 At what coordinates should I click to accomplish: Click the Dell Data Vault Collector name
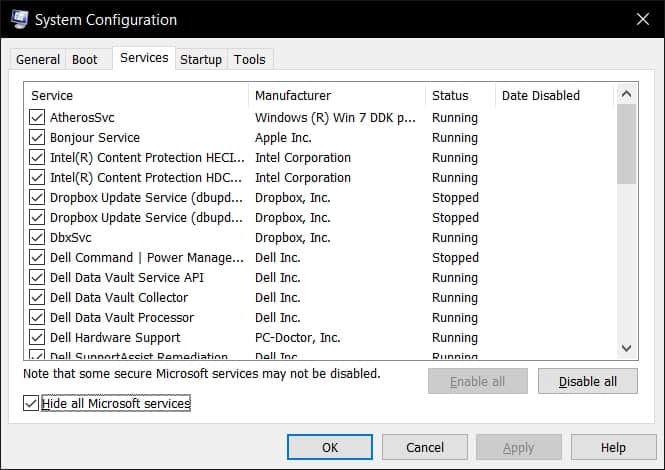pos(119,297)
